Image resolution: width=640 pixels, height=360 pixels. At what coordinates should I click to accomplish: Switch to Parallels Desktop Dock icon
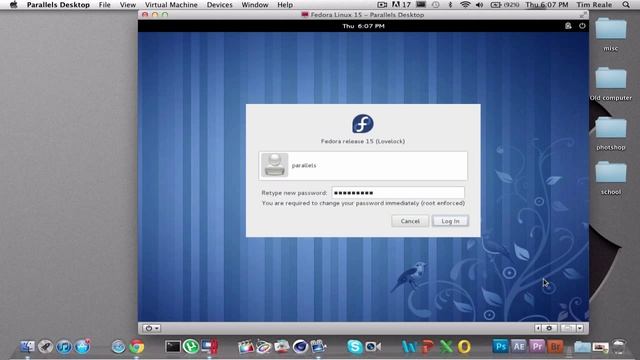(x=209, y=347)
